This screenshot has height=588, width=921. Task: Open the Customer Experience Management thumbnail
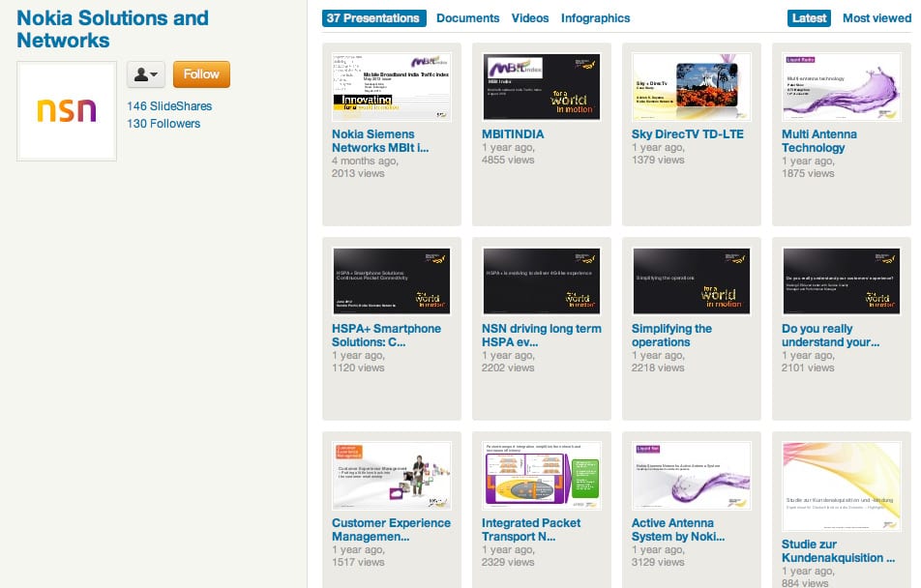392,476
